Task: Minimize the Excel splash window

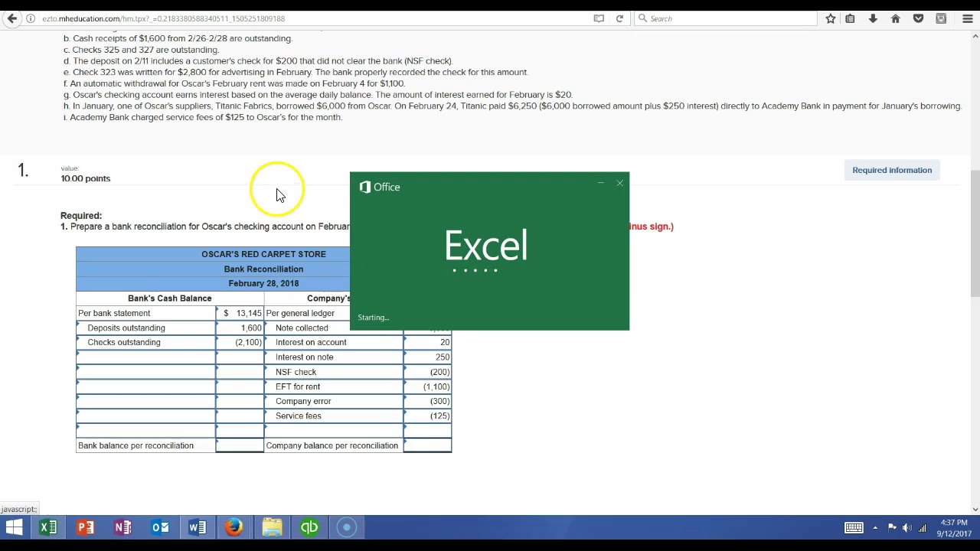Action: tap(601, 183)
